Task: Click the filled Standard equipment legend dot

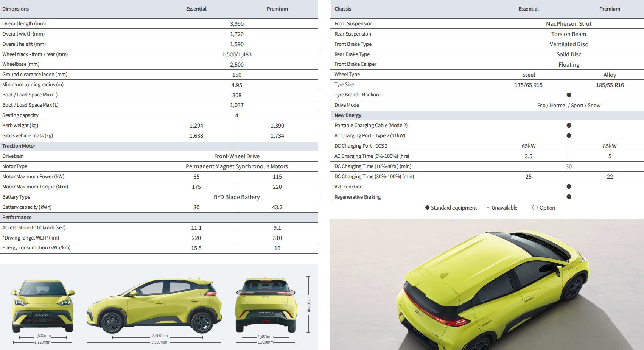Action: [427, 208]
